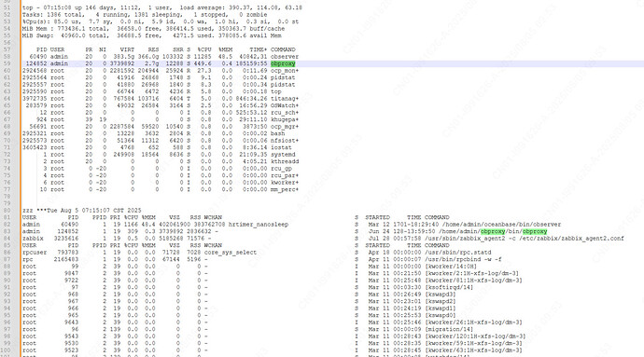Click the core_sys_select WCHAN value

pyautogui.click(x=230, y=253)
